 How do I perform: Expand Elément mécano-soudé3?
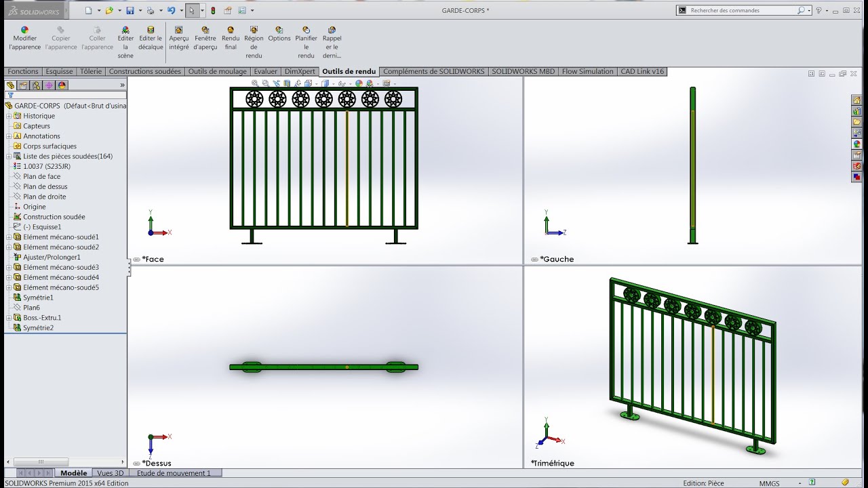point(9,268)
